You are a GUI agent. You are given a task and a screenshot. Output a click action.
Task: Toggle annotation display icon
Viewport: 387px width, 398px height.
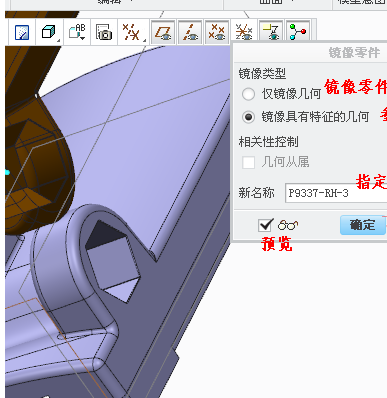pyautogui.click(x=271, y=32)
